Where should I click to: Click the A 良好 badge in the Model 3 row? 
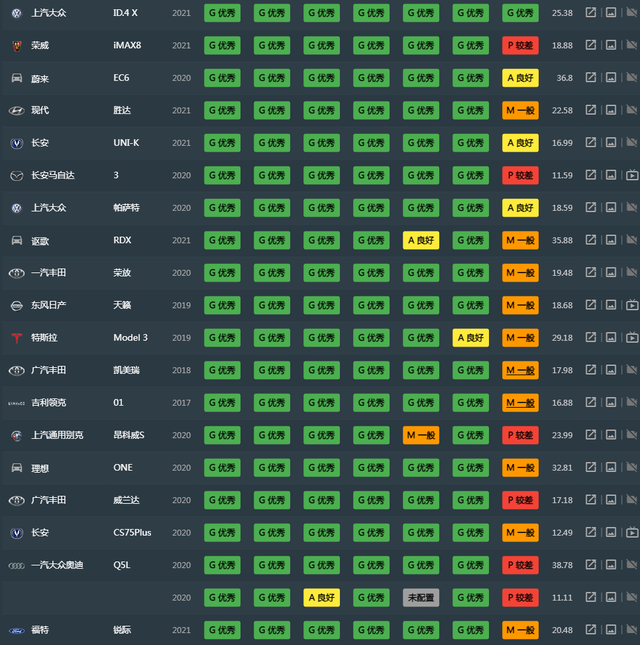[x=471, y=338]
